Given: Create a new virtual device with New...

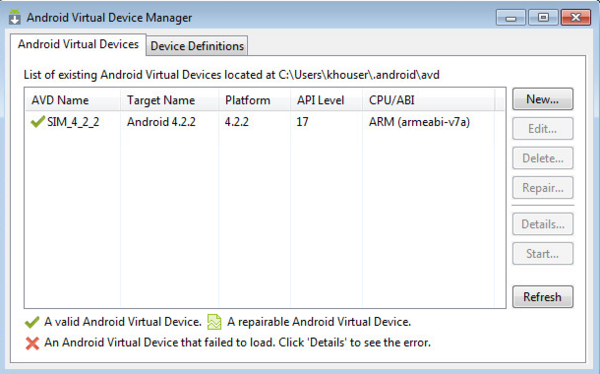Looking at the screenshot, I should [x=543, y=99].
